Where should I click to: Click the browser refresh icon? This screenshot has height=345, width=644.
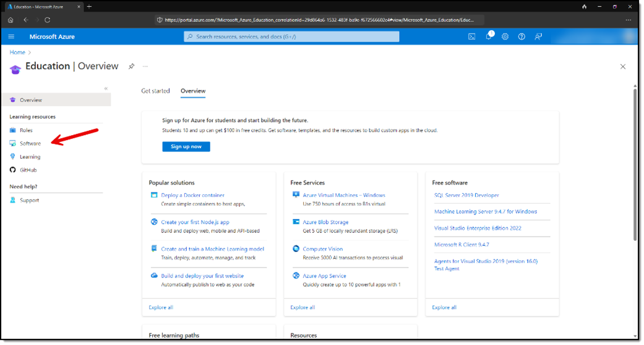tap(47, 20)
